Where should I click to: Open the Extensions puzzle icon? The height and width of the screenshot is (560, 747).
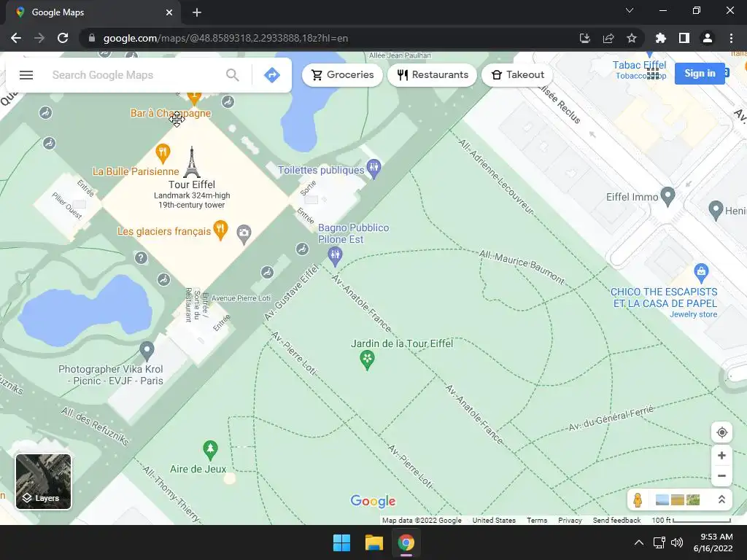click(x=661, y=38)
